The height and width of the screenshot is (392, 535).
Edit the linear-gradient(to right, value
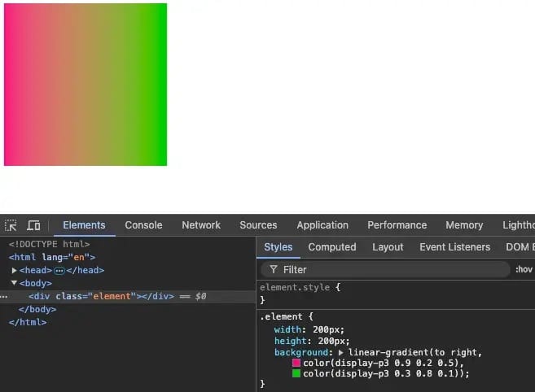pyautogui.click(x=415, y=352)
